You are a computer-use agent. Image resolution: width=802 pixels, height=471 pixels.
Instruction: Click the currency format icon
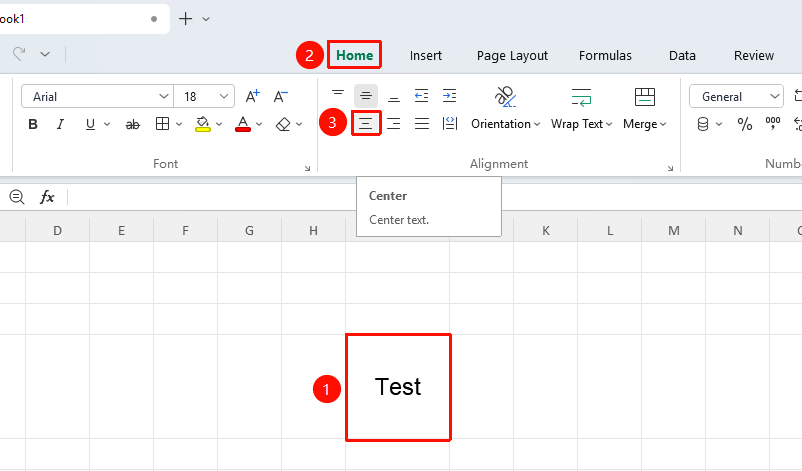pyautogui.click(x=703, y=124)
